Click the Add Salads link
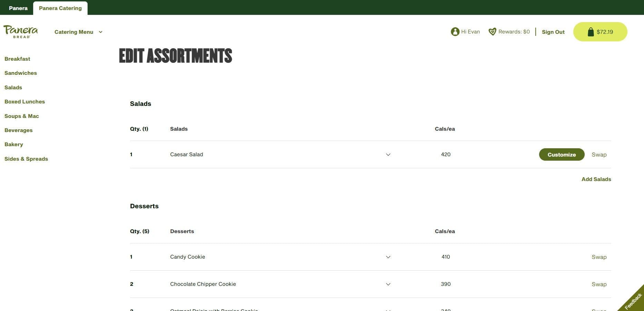644x311 pixels. [x=596, y=179]
